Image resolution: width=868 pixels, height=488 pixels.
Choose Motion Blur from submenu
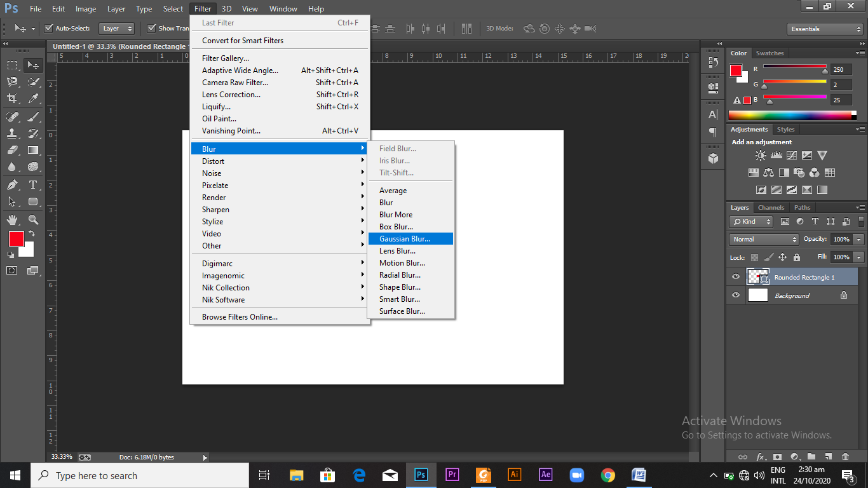tap(410, 263)
